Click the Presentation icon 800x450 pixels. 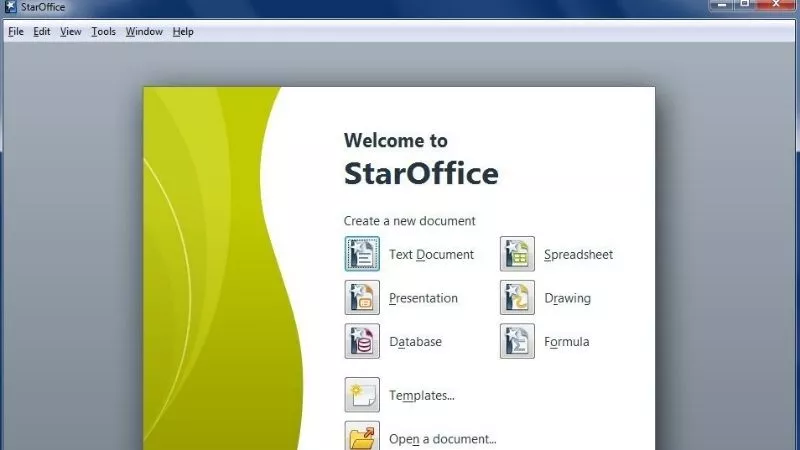tap(362, 298)
